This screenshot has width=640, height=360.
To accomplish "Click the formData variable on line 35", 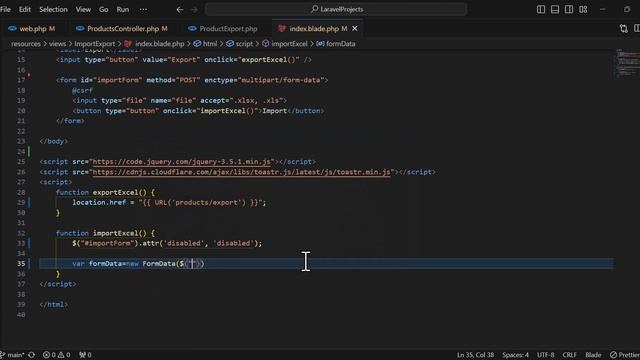I will pos(105,264).
